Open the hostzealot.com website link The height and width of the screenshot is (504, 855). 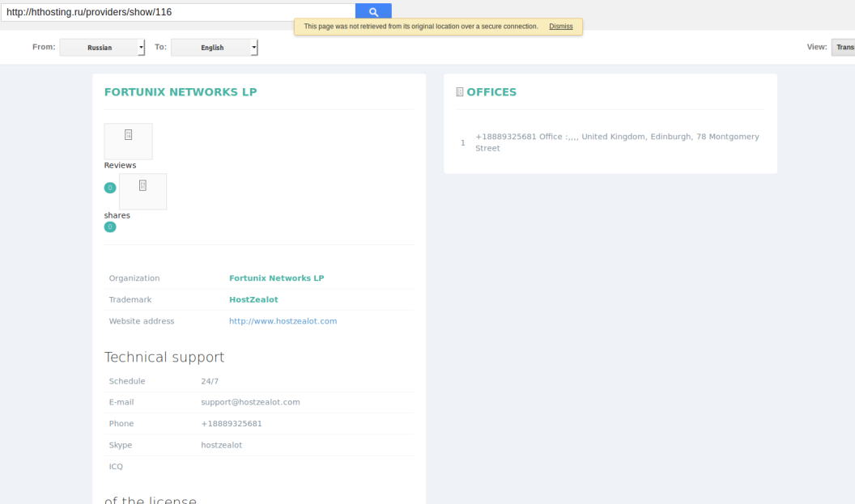tap(283, 321)
